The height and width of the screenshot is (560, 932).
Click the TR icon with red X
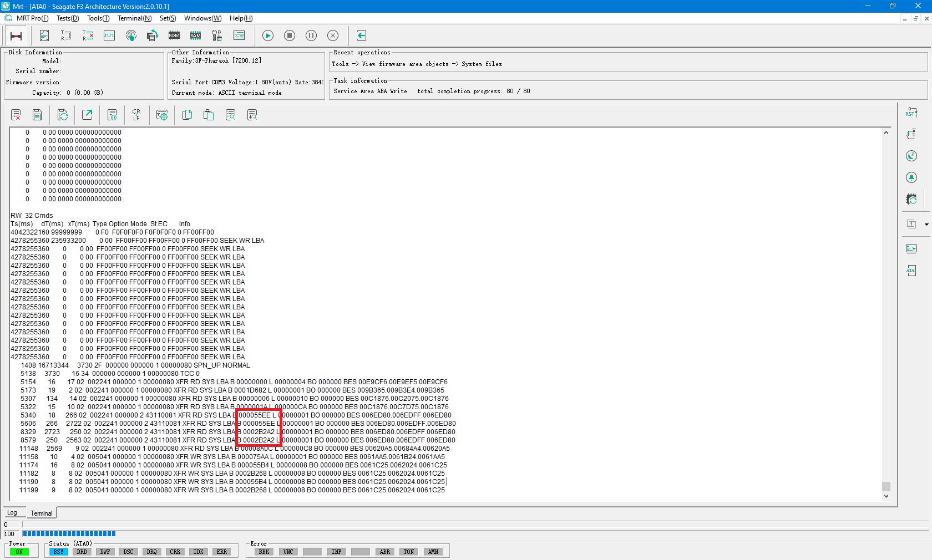click(88, 35)
